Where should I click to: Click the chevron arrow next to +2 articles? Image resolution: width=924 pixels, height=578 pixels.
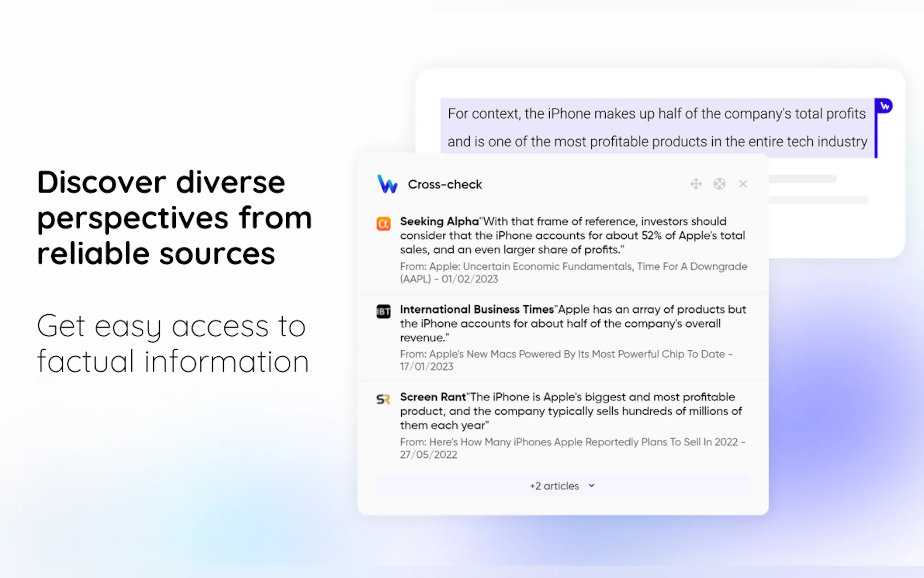tap(591, 486)
